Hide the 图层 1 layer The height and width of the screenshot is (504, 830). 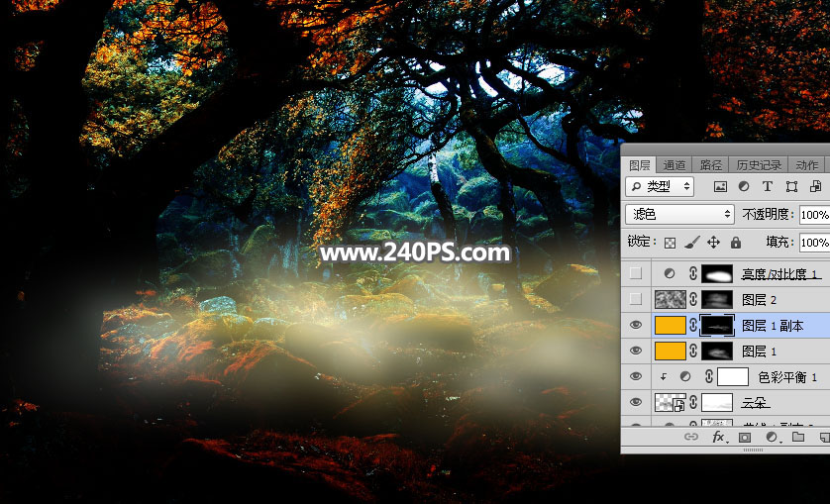[x=636, y=351]
